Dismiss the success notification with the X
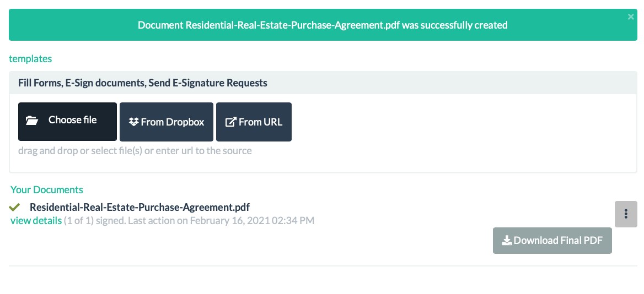This screenshot has height=294, width=644. (x=631, y=17)
